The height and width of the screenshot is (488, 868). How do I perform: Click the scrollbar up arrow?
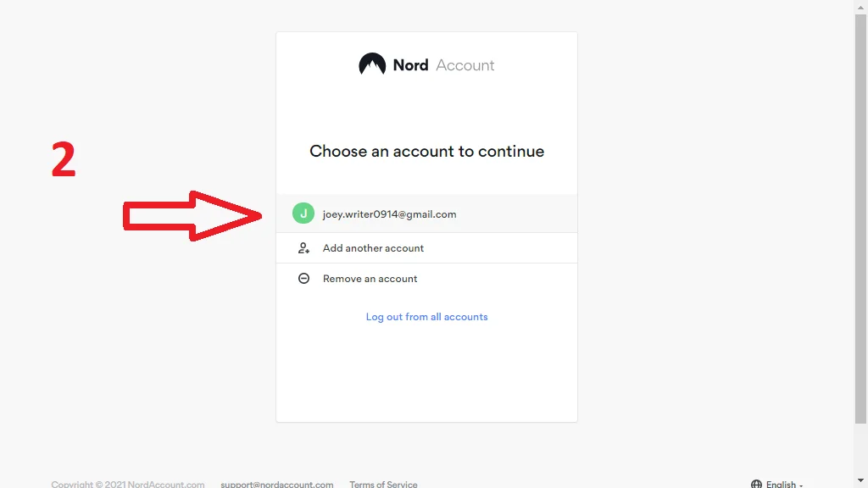[860, 6]
